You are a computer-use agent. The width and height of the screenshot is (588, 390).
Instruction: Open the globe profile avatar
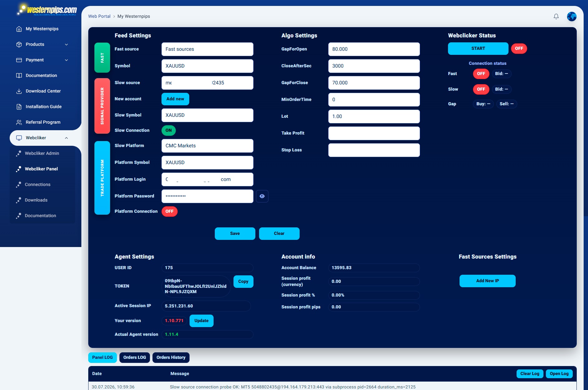(571, 16)
